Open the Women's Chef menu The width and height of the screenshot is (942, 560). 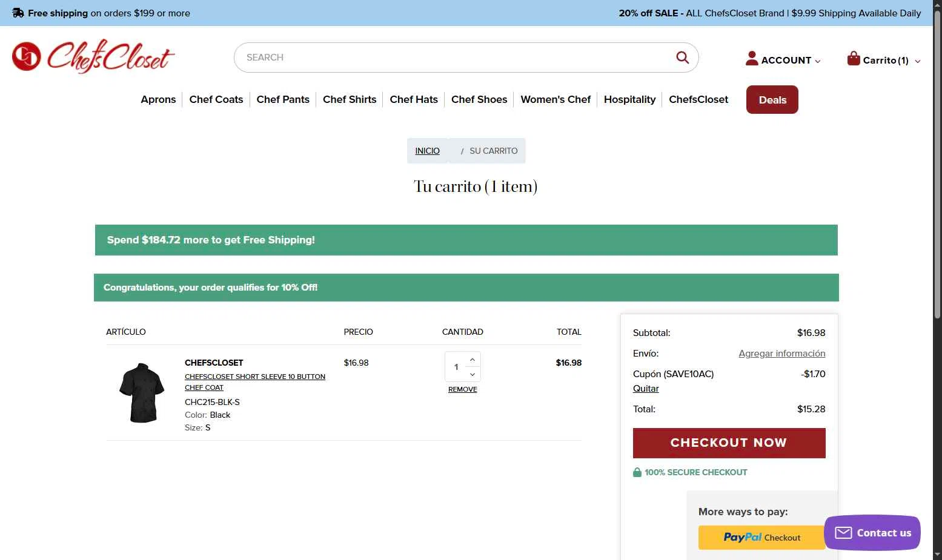[556, 99]
